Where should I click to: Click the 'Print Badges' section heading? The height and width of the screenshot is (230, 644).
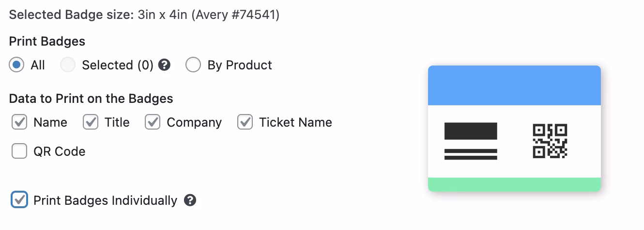[x=47, y=41]
